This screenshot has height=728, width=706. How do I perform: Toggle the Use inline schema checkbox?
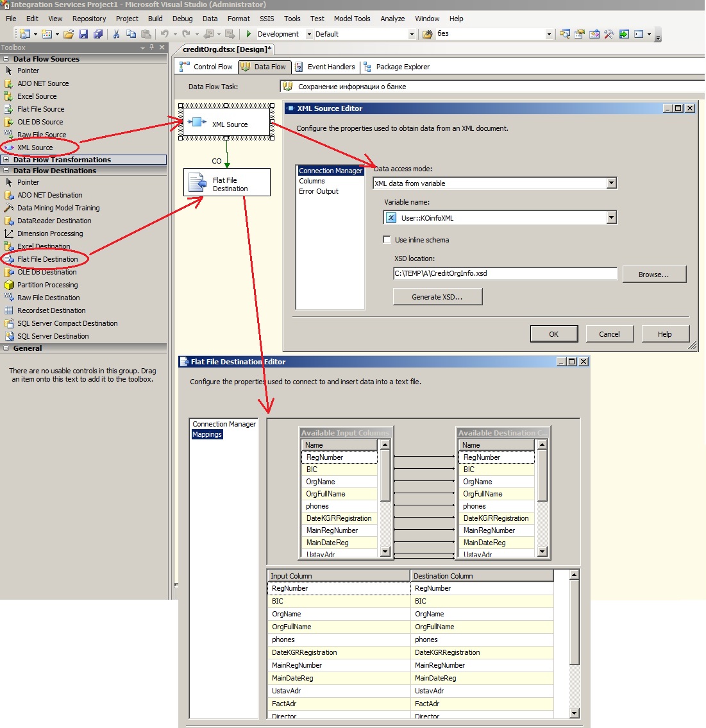pos(387,240)
